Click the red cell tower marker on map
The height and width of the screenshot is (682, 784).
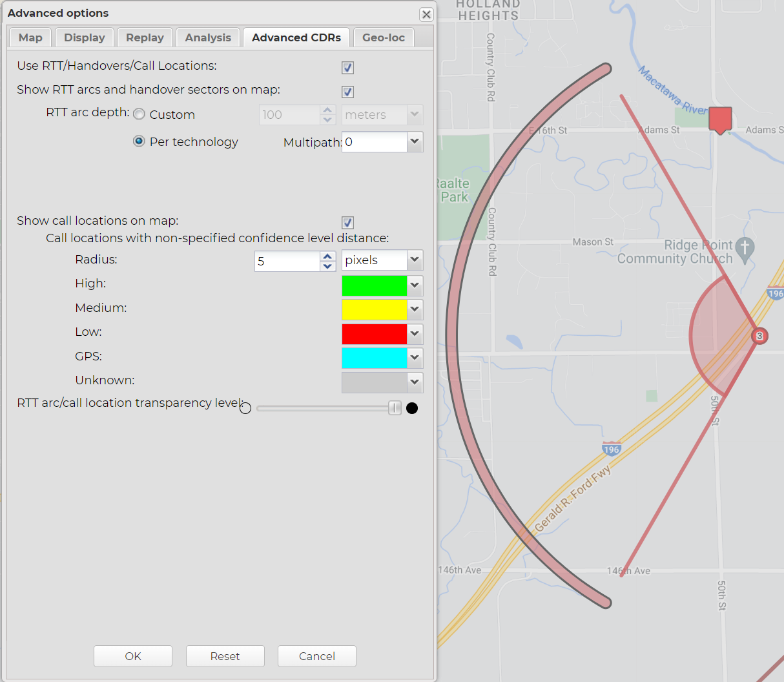[x=720, y=119]
